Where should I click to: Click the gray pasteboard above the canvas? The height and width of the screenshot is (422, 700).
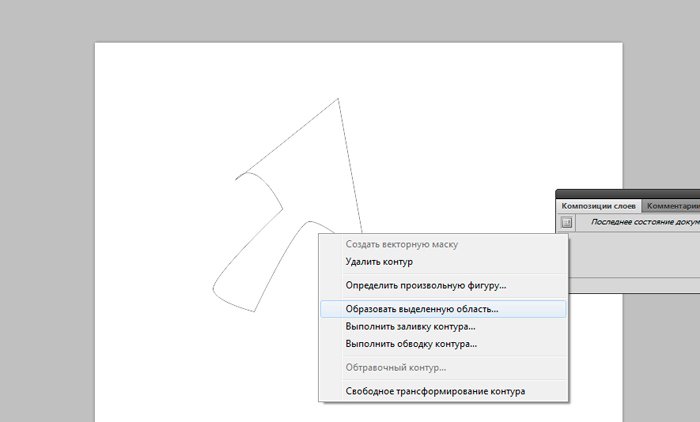350,20
